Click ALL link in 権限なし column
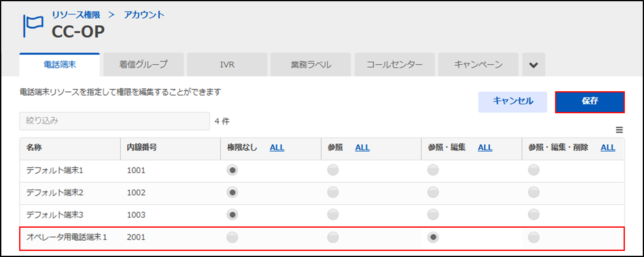The width and height of the screenshot is (644, 257). [277, 148]
